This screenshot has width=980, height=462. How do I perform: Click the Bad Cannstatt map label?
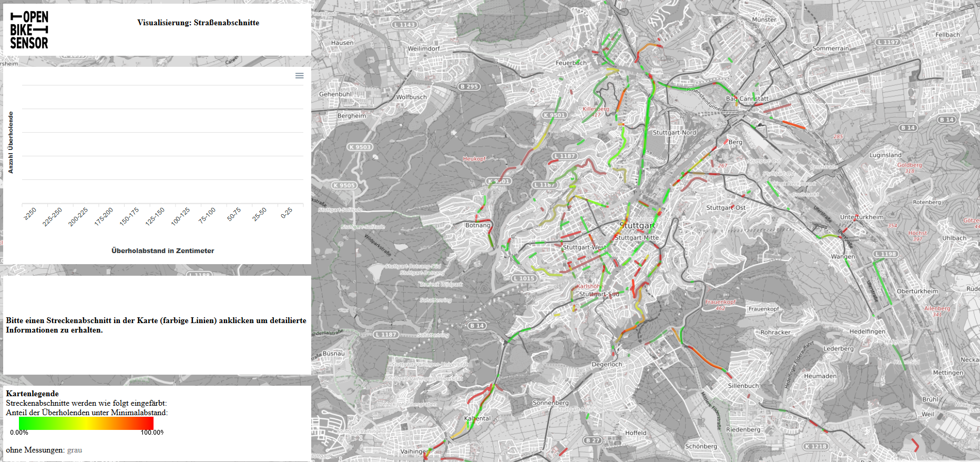pyautogui.click(x=747, y=99)
